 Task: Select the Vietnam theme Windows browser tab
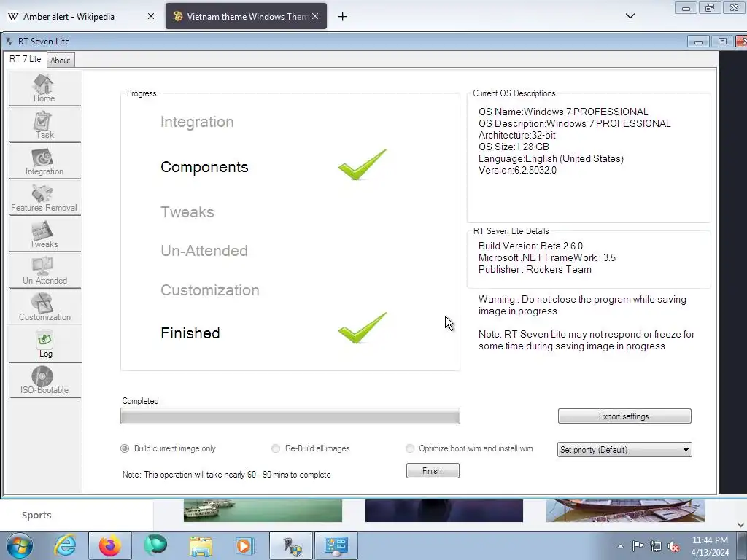(x=246, y=16)
